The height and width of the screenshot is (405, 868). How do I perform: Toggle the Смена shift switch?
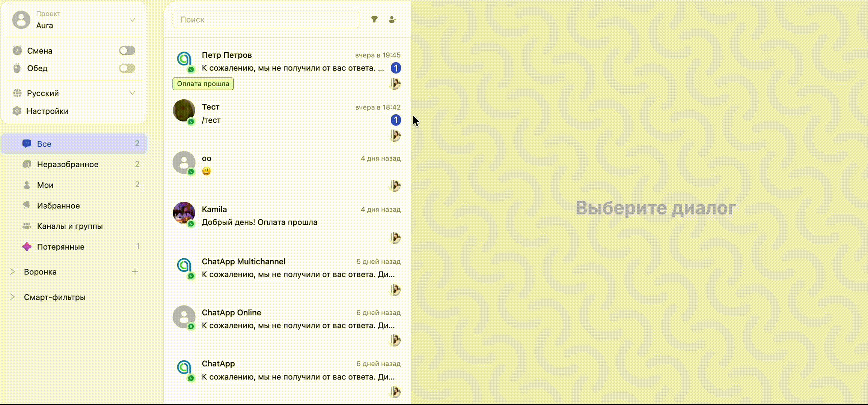point(127,51)
